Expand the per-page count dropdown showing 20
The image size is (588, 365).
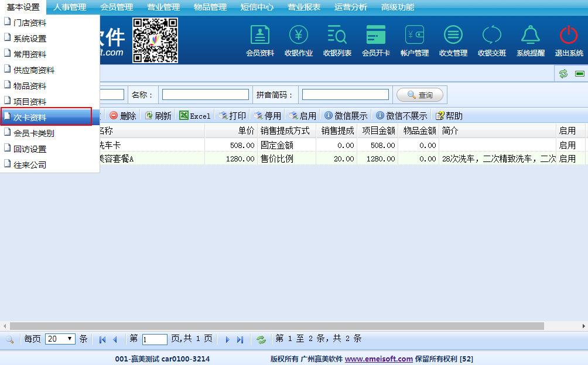coord(60,339)
